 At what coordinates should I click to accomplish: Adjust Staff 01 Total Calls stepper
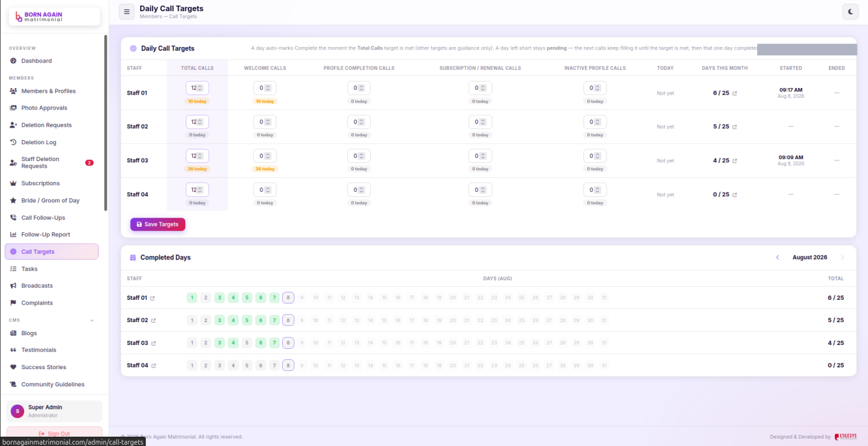pos(200,88)
